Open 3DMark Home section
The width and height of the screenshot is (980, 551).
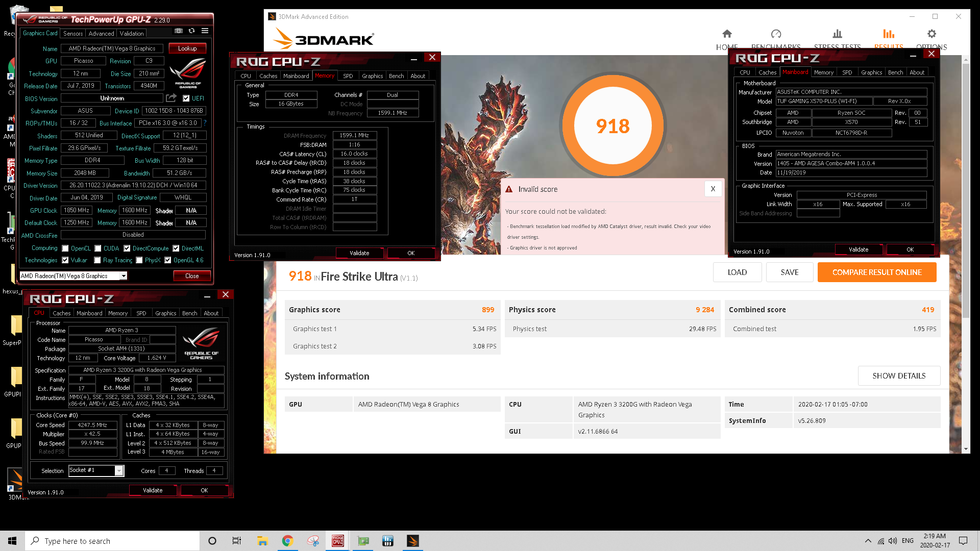tap(727, 39)
